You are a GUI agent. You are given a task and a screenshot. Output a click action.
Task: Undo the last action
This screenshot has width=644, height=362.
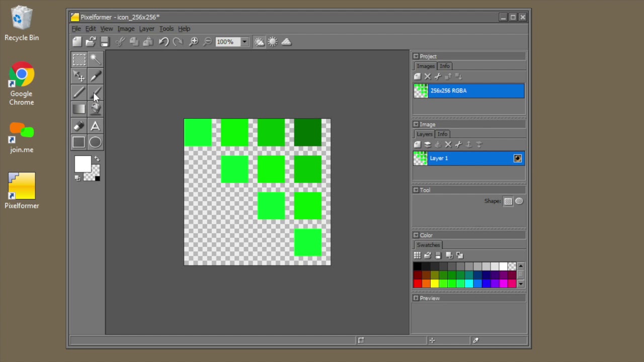point(164,42)
